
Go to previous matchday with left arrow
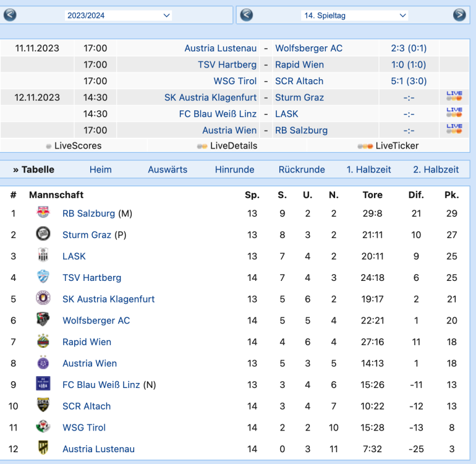[247, 15]
